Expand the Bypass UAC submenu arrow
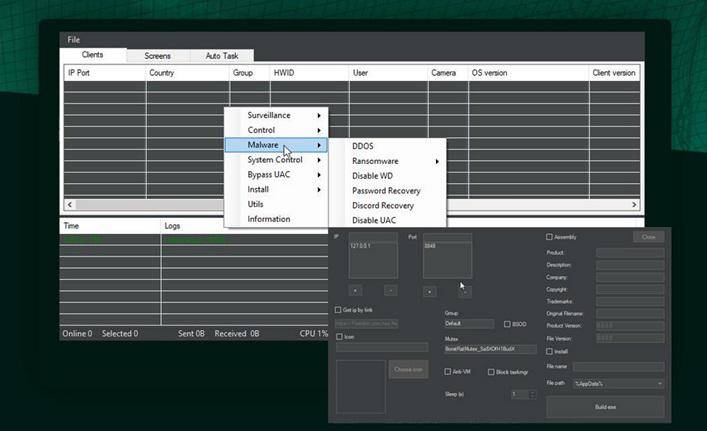 [x=319, y=175]
